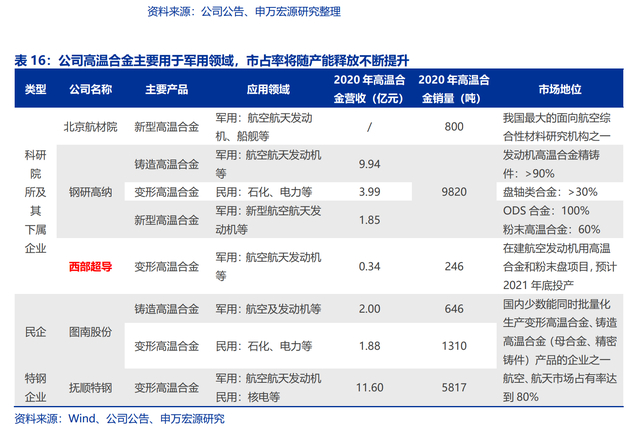Screen dimensions: 640x426
Task: Click '民用：核电等' in 抚顺特钢 row
Action: tap(247, 397)
